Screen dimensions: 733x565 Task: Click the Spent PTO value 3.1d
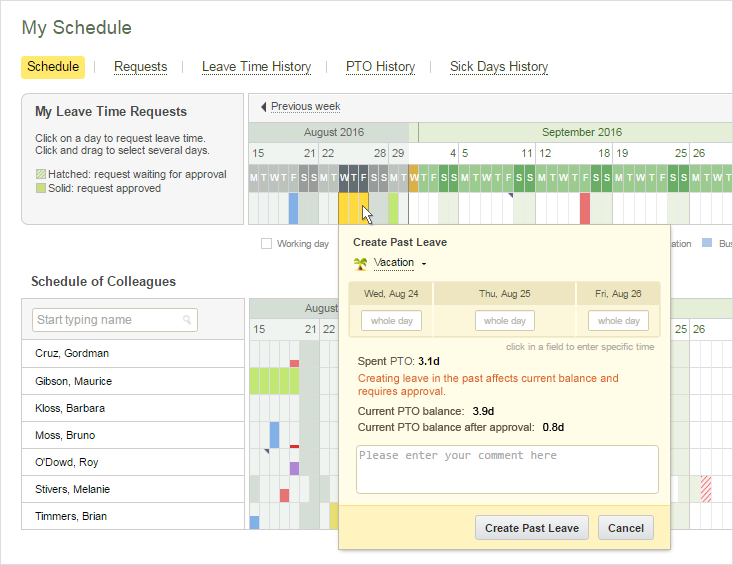pos(429,361)
